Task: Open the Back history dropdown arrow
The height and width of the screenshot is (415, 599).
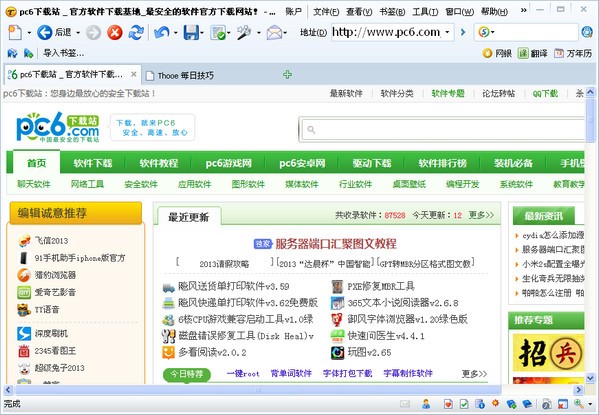Action: [78, 33]
